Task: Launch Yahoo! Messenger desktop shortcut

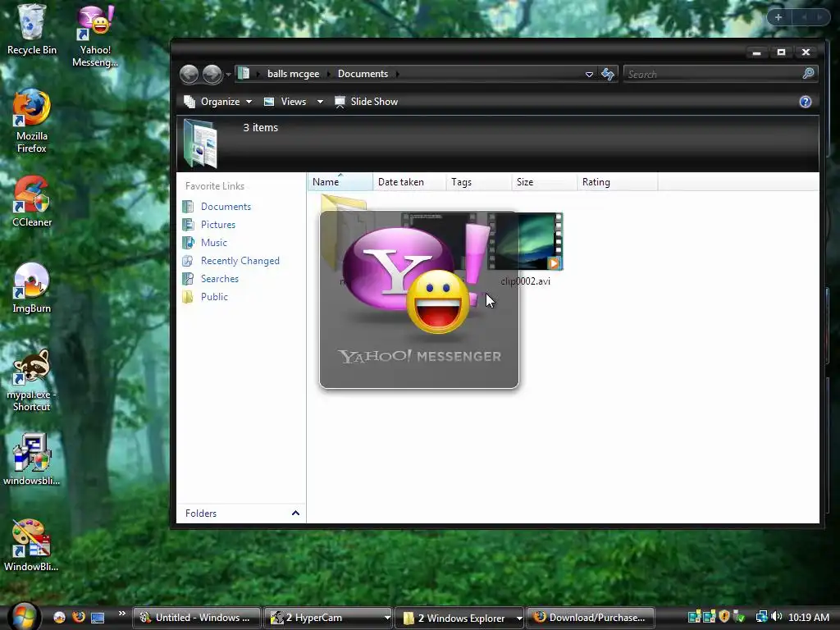Action: point(95,35)
